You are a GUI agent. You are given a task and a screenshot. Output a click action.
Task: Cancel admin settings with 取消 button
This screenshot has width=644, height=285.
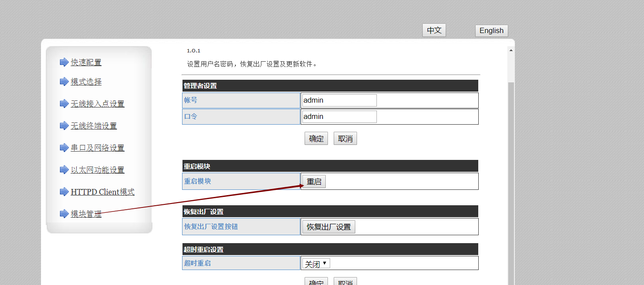pyautogui.click(x=345, y=139)
